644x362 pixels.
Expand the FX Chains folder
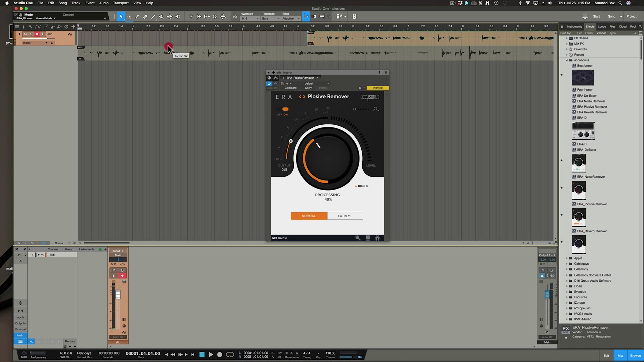tap(567, 38)
